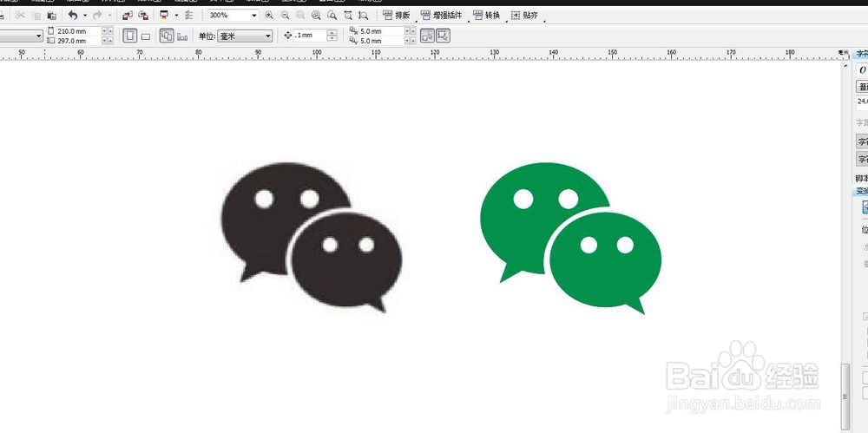The width and height of the screenshot is (868, 433).
Task: Click the italic font style box in docker
Action: [x=862, y=70]
